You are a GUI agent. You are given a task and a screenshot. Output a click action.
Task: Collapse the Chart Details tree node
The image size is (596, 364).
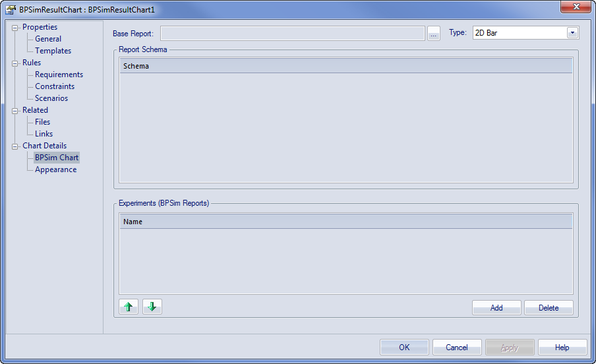click(15, 146)
